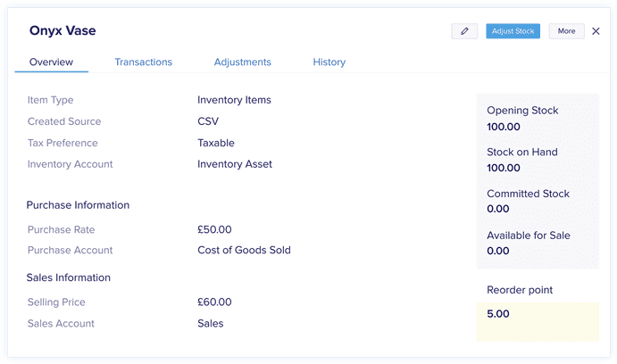
Task: Click the Sales account value
Action: tap(211, 324)
